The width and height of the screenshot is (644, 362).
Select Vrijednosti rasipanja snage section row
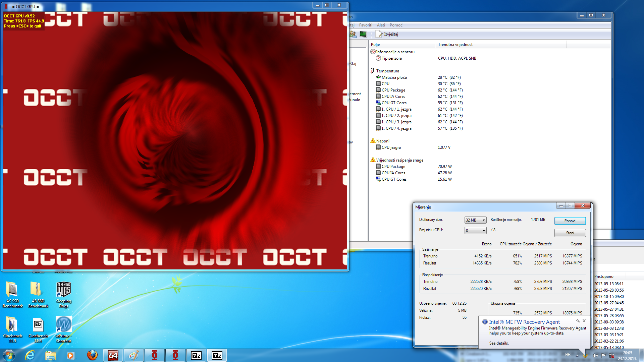click(x=490, y=160)
